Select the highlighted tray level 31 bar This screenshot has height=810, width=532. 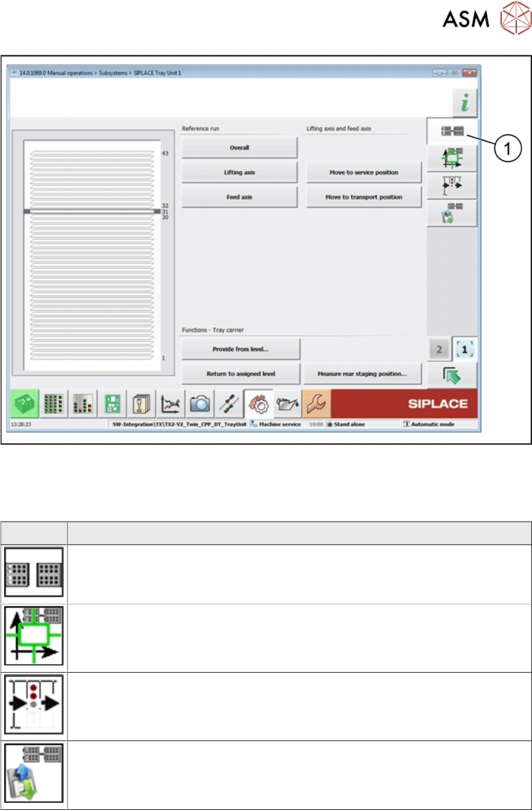(91, 211)
